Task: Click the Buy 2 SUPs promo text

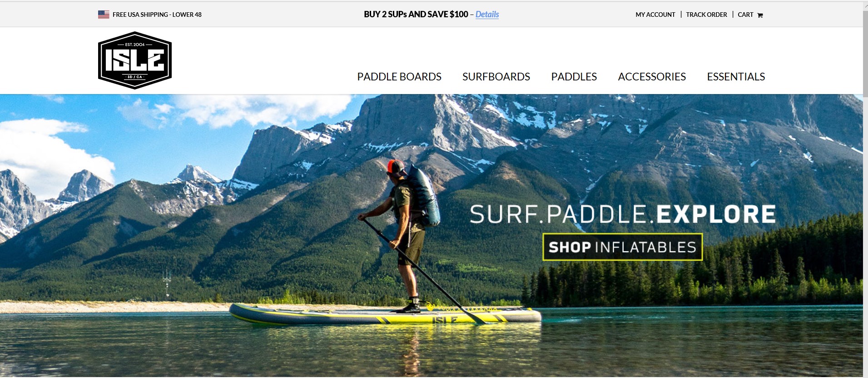Action: 416,15
